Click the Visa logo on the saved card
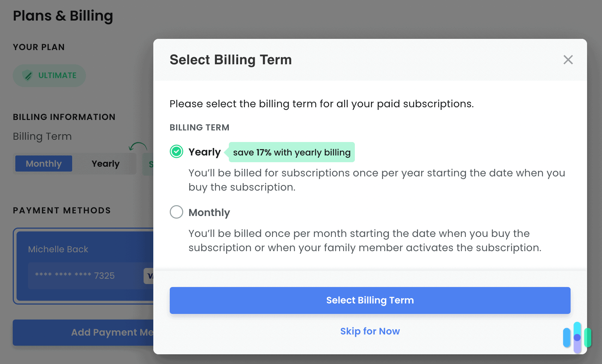Viewport: 602px width, 364px height. pyautogui.click(x=151, y=276)
